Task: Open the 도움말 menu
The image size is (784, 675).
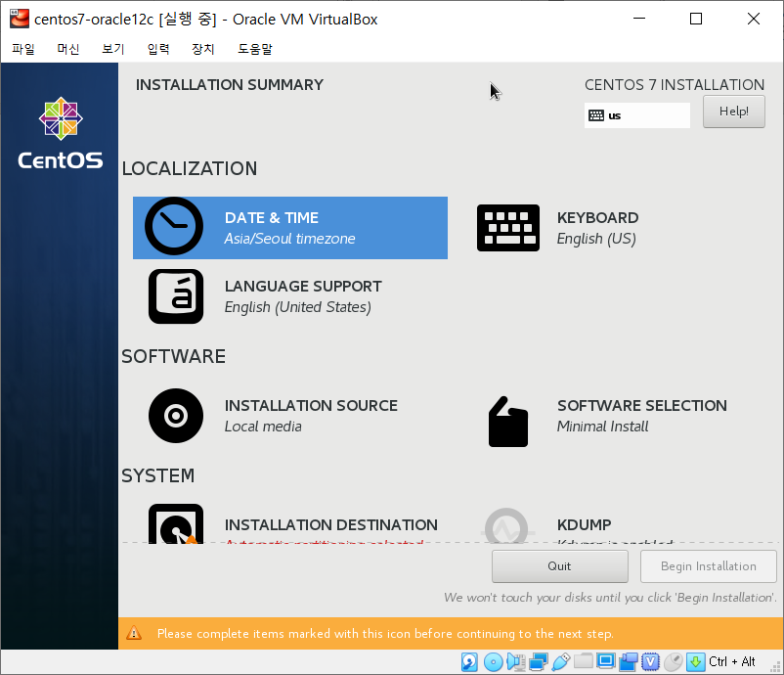Action: [x=255, y=49]
